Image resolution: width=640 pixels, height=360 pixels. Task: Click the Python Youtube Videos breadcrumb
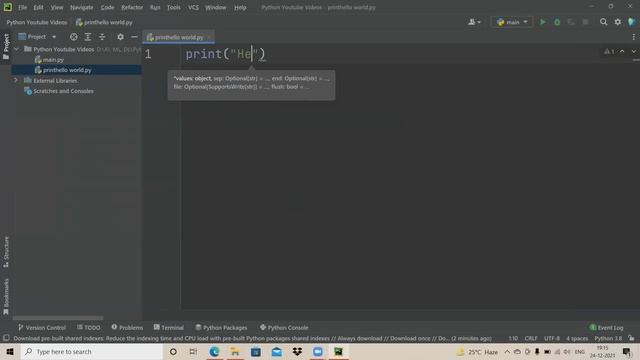pos(37,22)
